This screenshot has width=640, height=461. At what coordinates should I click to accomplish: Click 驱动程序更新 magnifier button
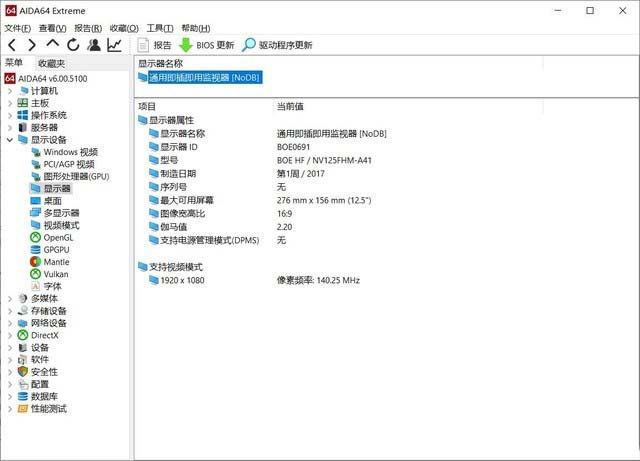pyautogui.click(x=277, y=45)
